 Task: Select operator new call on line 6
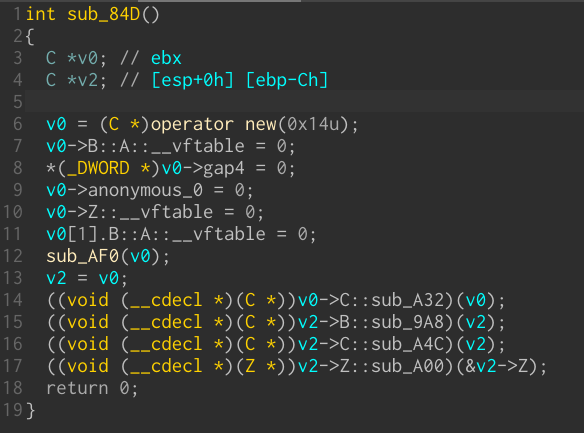[x=213, y=124]
